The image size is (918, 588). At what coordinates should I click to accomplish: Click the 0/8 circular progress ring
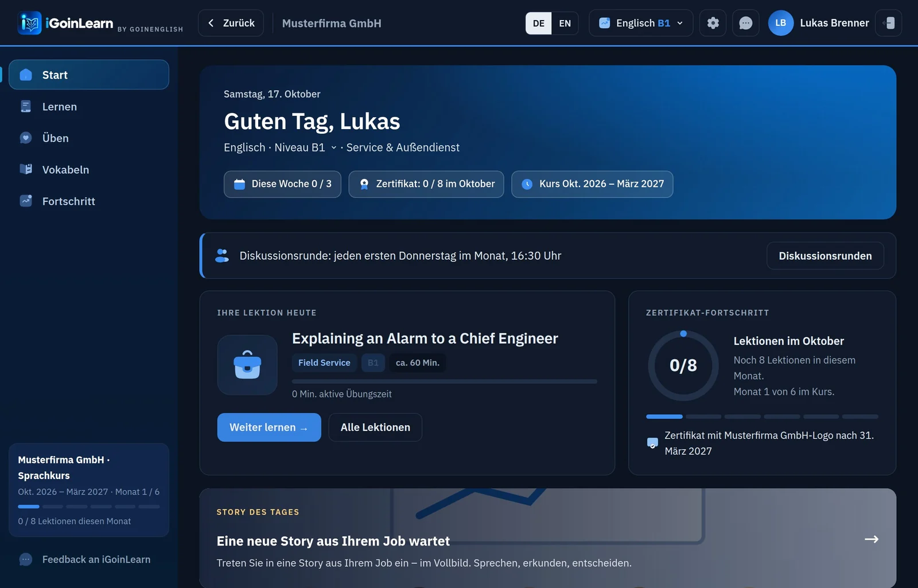[683, 365]
